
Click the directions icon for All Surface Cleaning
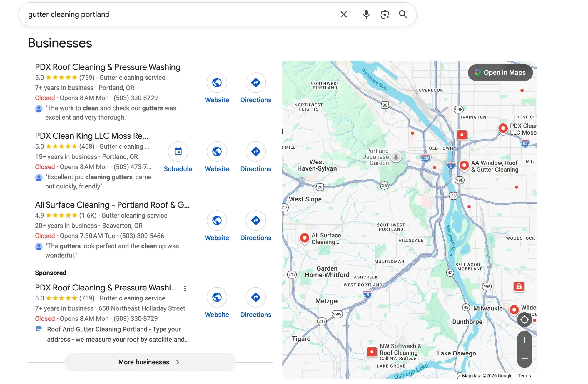[x=256, y=220]
